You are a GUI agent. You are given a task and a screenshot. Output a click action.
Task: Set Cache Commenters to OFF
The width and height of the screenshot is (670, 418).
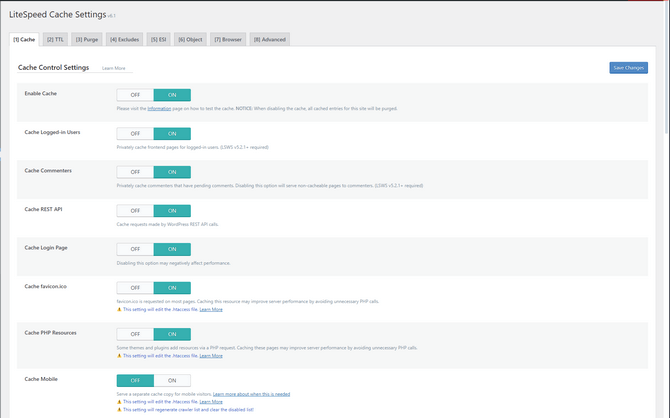[x=135, y=172]
